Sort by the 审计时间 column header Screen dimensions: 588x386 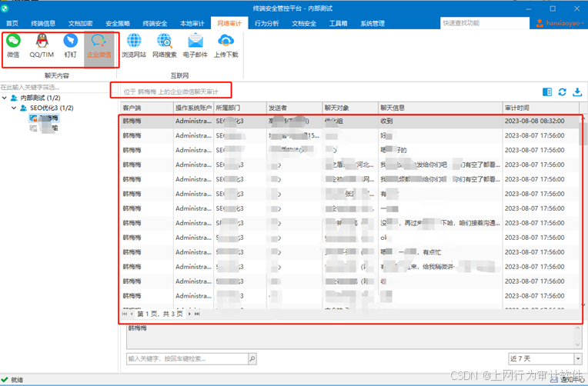tap(540, 108)
